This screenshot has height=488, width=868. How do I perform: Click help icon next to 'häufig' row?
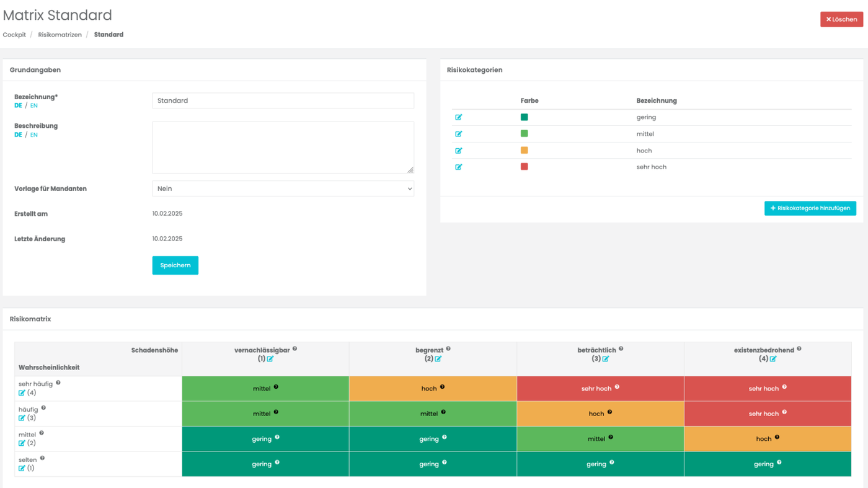click(43, 408)
